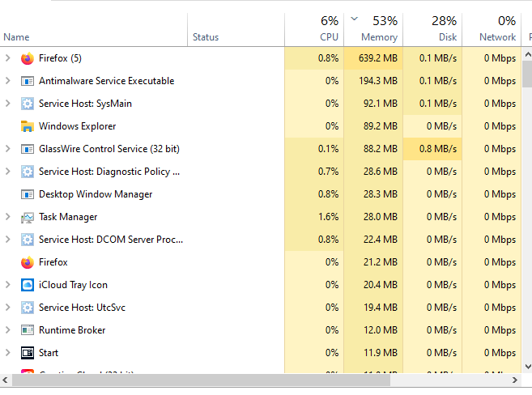532x395 pixels.
Task: Click the 0.8 MB/s disk value
Action: pos(438,149)
